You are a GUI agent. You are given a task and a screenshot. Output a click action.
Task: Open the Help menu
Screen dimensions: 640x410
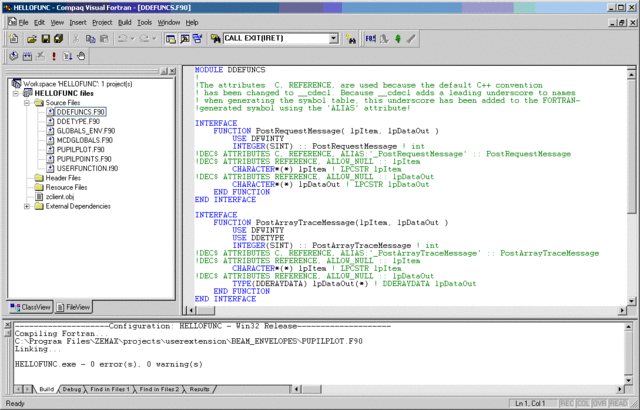[x=192, y=22]
